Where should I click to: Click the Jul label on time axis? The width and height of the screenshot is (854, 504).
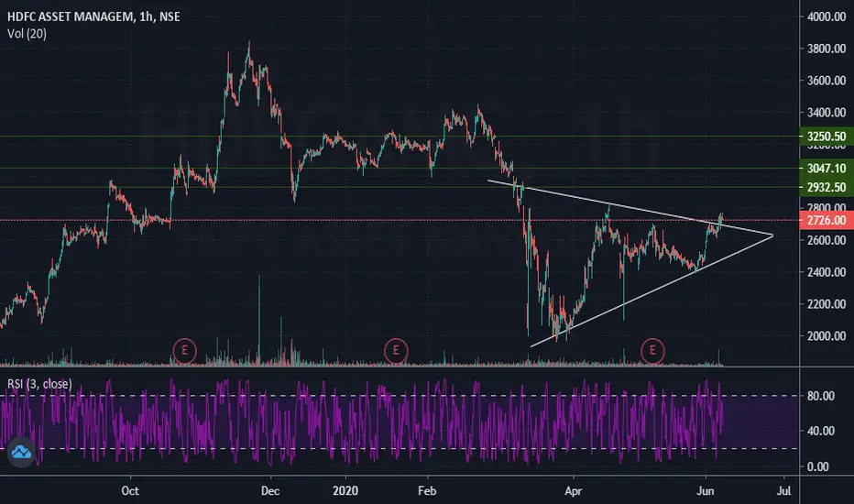click(x=783, y=491)
